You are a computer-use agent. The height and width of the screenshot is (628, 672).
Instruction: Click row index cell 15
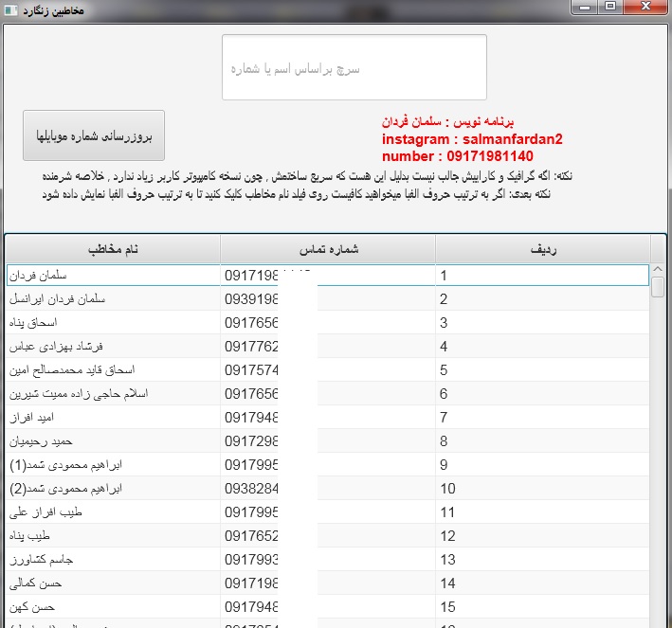542,607
